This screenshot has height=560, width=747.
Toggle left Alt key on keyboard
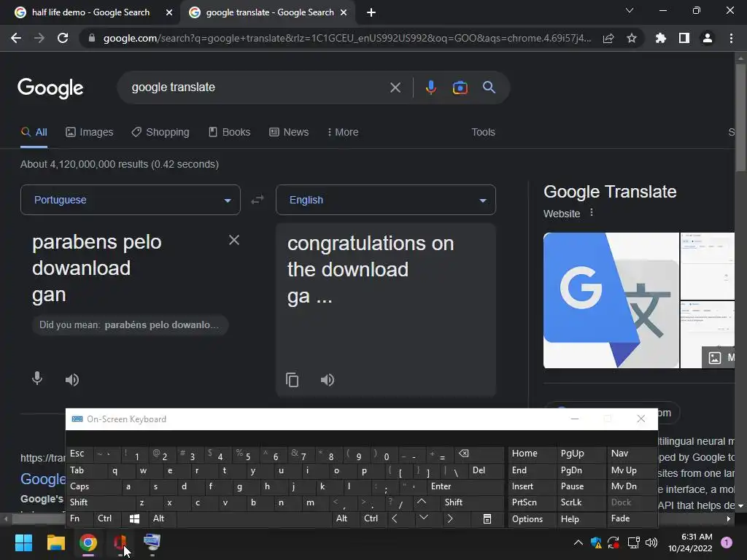(x=163, y=518)
